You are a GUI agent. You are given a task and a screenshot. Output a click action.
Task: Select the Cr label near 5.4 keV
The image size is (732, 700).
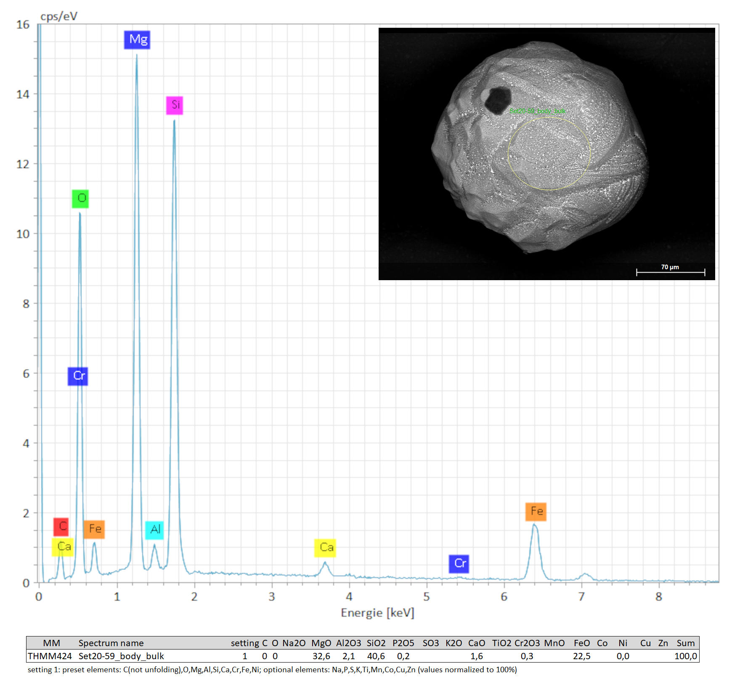pos(459,564)
